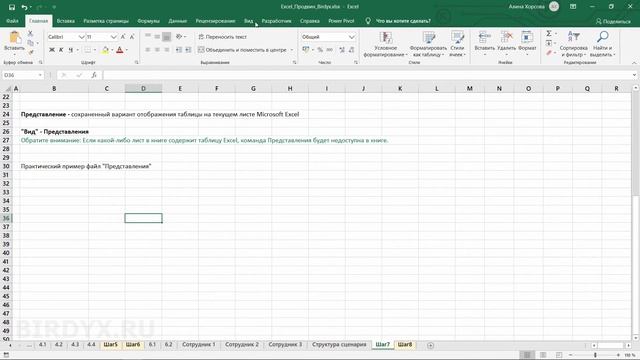Toggle align text right button
This screenshot has height=360, width=640.
click(x=167, y=50)
